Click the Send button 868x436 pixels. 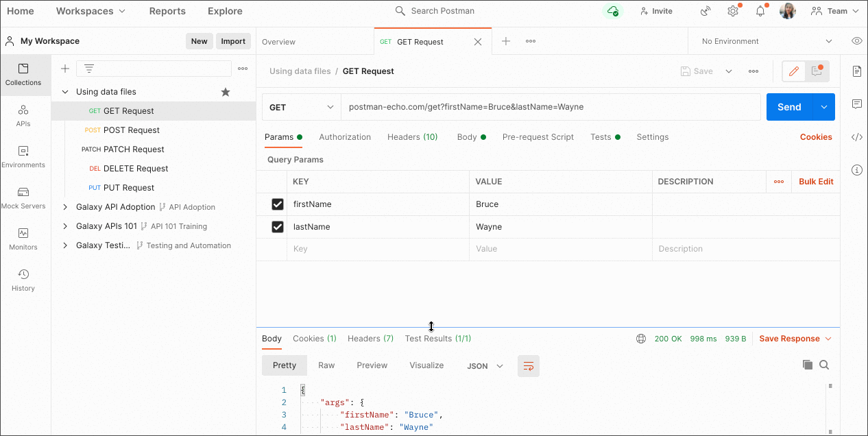click(789, 107)
